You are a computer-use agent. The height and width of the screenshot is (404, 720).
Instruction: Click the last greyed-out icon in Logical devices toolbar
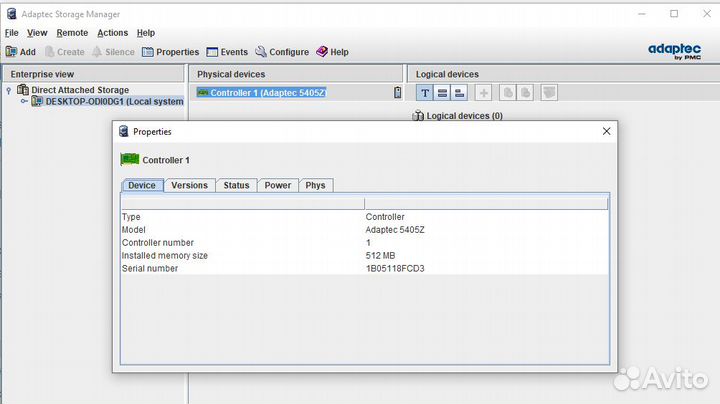[x=549, y=93]
